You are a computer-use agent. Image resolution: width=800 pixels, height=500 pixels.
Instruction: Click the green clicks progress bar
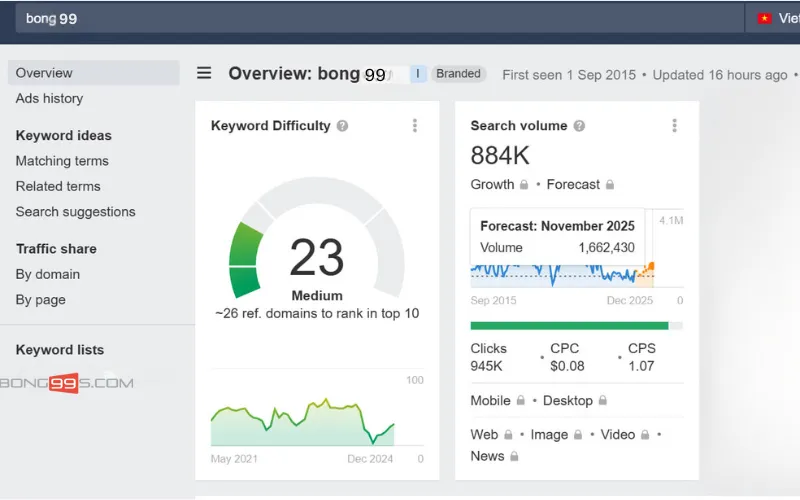click(x=569, y=326)
